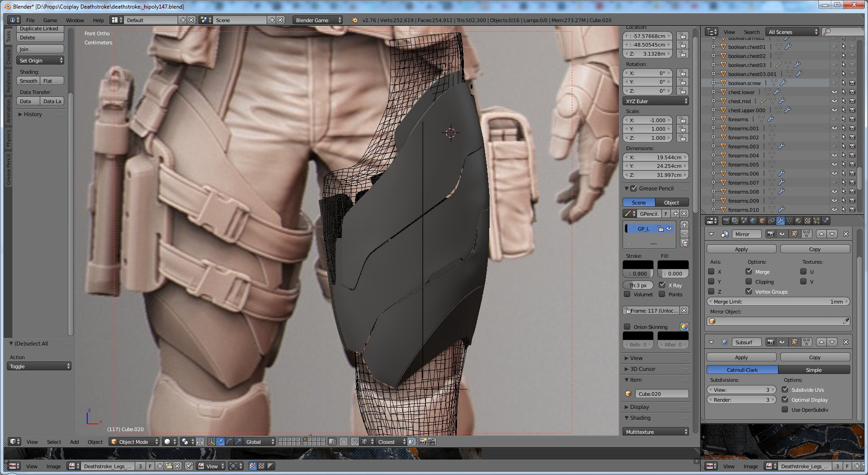Open the Multitexture shading dropdown
The image size is (868, 475).
pos(656,432)
